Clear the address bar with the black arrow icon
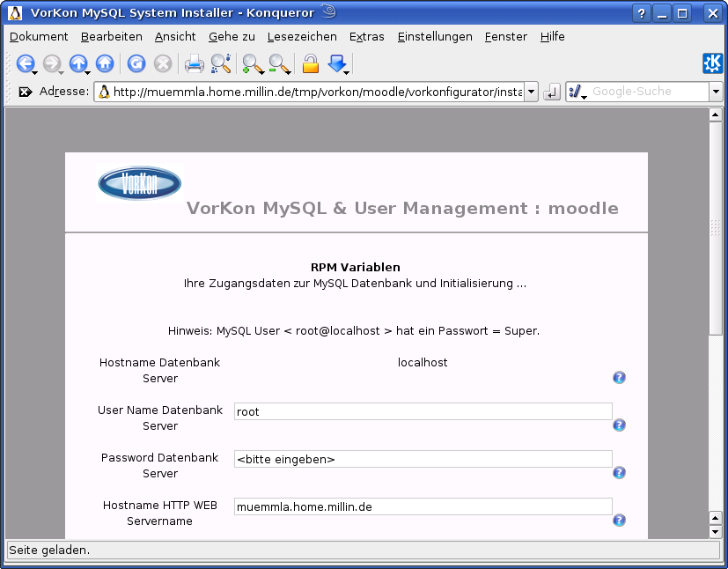 point(25,92)
